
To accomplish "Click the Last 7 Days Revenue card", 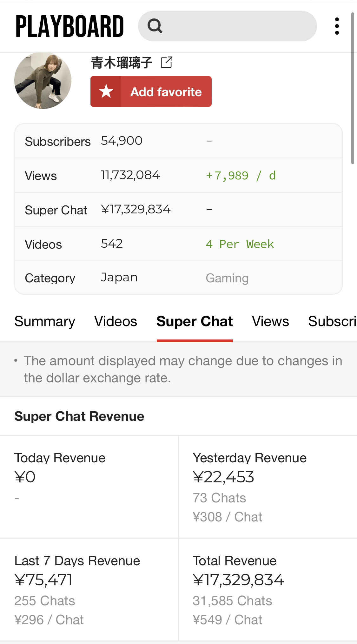I will pos(89,589).
